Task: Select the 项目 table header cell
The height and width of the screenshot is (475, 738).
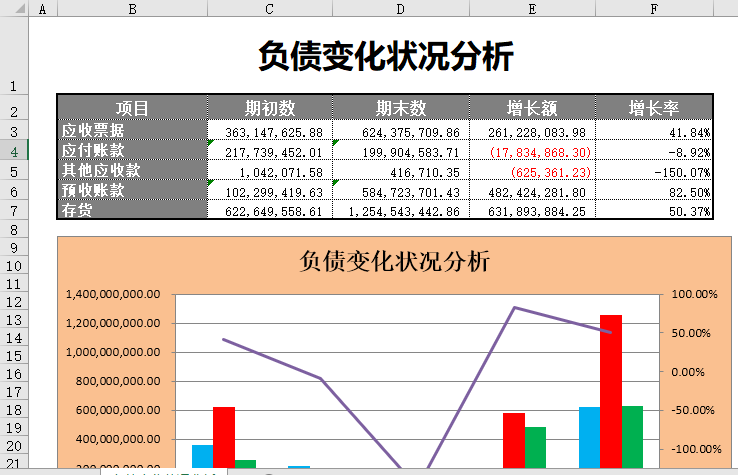Action: 132,108
